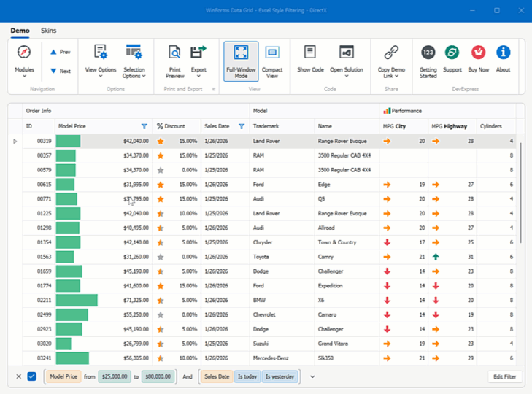
Task: Toggle the filter enabled checkbox
Action: 32,376
